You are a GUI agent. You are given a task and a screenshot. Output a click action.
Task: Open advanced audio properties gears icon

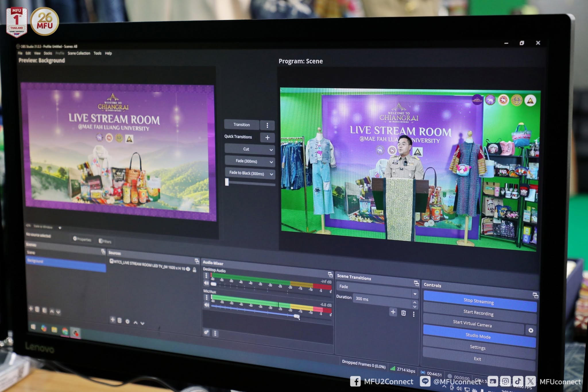tap(206, 333)
